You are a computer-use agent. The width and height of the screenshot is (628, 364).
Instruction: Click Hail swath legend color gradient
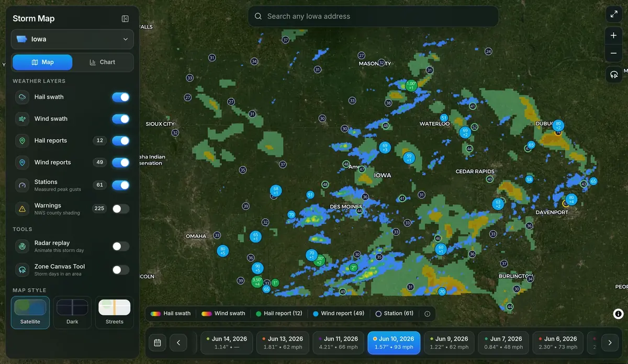click(x=155, y=314)
